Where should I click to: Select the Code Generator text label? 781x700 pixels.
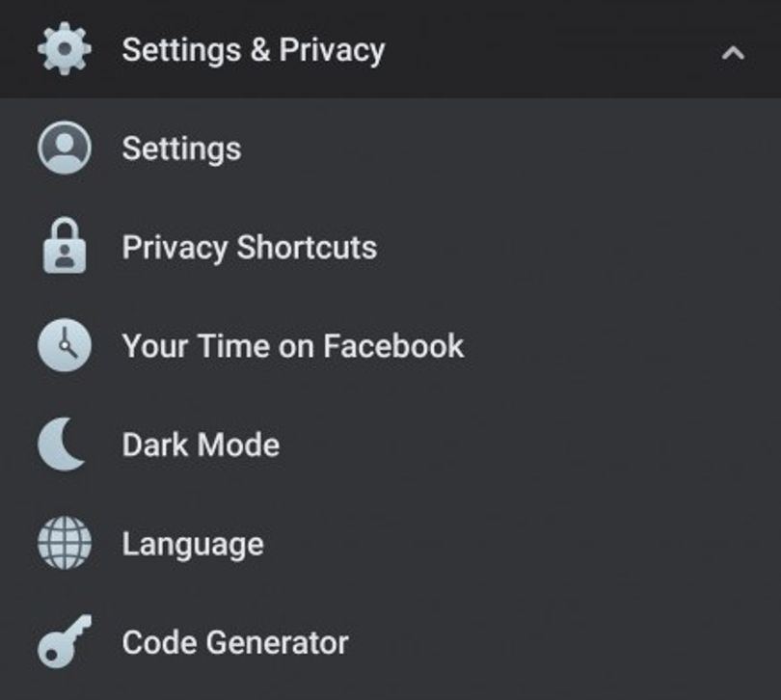235,642
